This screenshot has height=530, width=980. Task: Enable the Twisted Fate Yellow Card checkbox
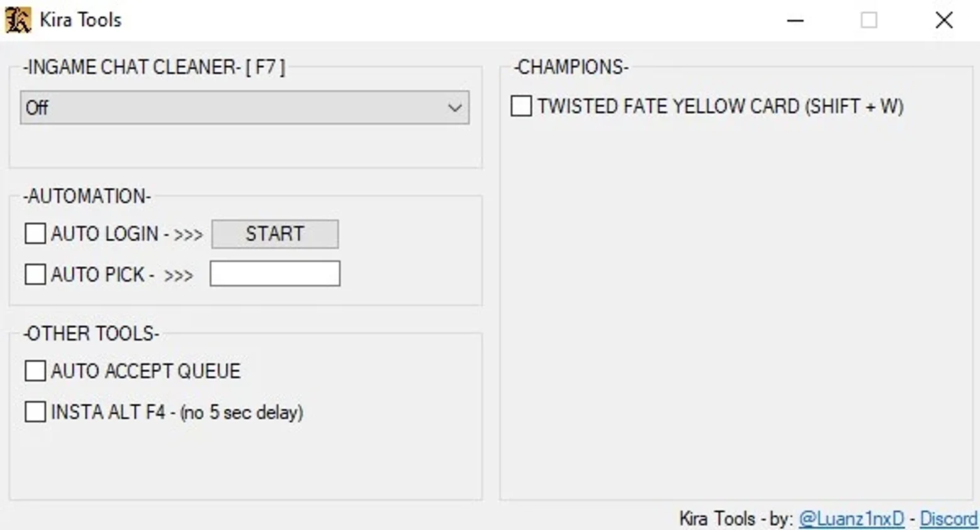tap(521, 106)
